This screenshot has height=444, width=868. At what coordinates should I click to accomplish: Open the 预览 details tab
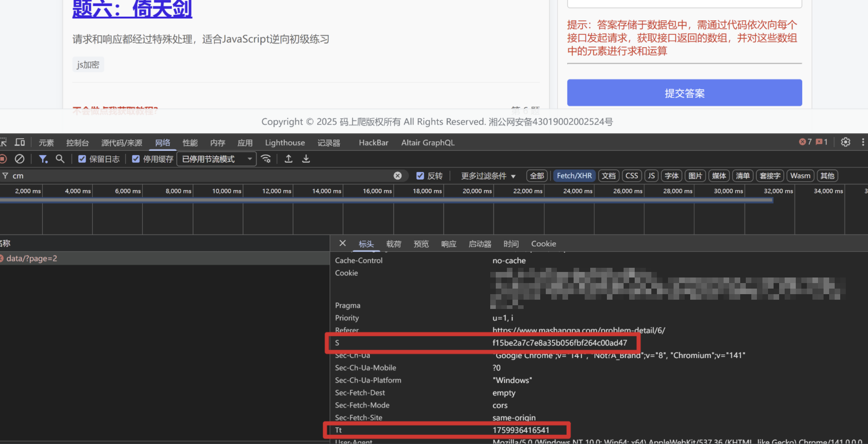[421, 244]
